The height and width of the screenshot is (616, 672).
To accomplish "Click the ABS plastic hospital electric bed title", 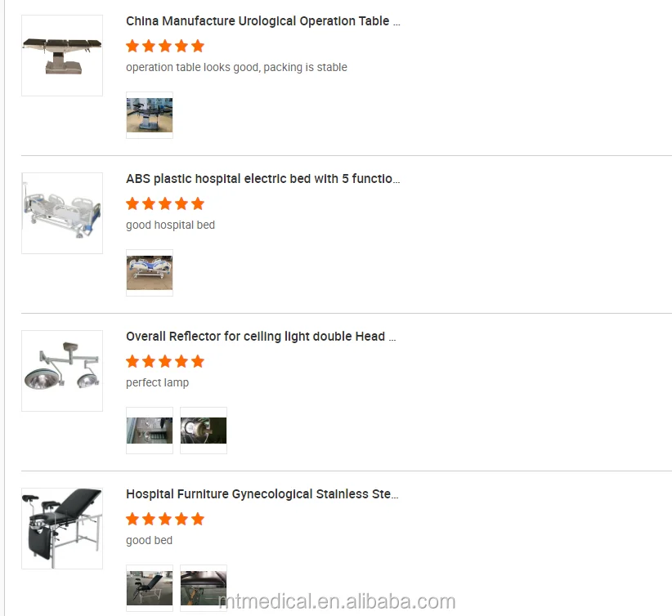I will (263, 179).
